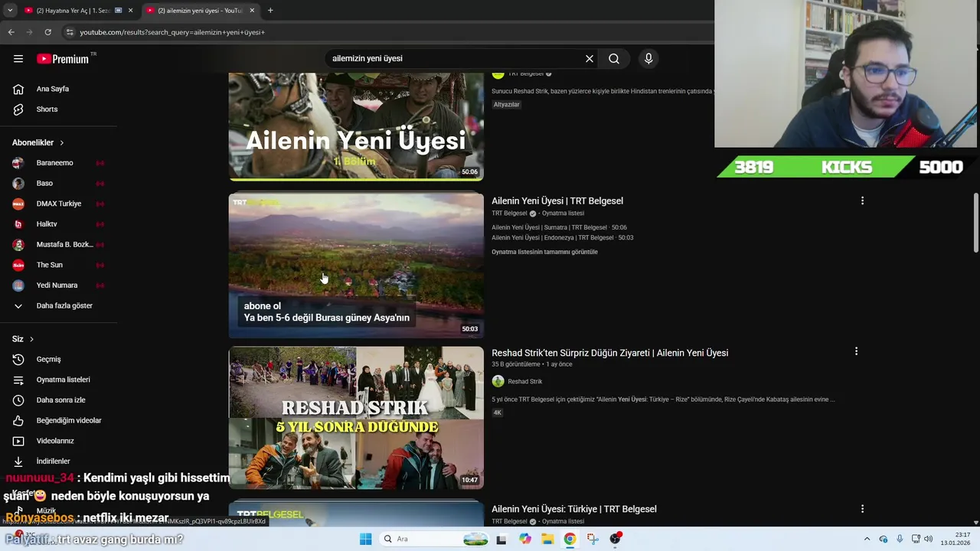Show hidden system tray icons
This screenshot has width=980, height=551.
tap(867, 539)
